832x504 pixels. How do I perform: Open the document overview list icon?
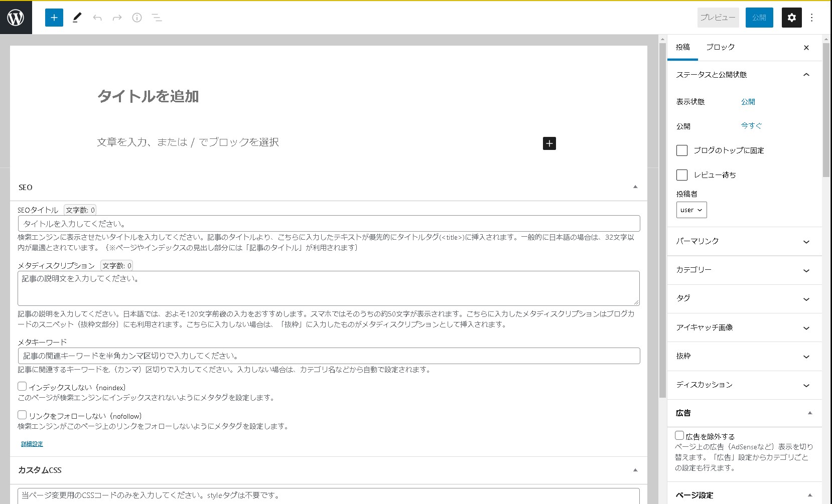[x=156, y=18]
